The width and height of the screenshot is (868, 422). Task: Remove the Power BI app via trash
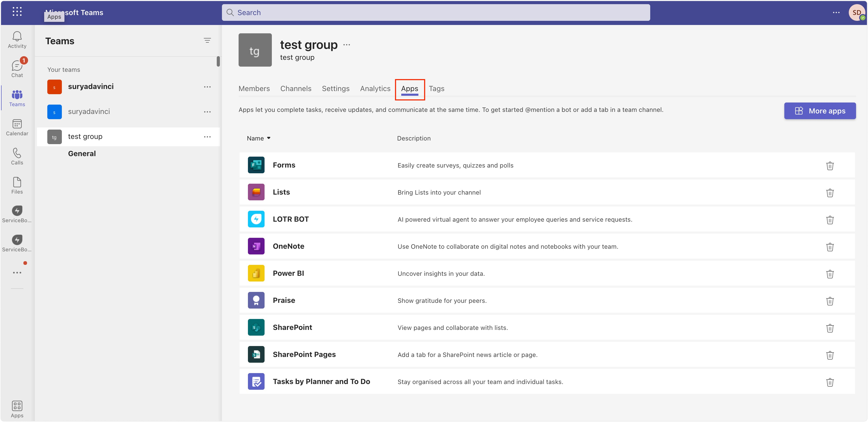pos(830,274)
